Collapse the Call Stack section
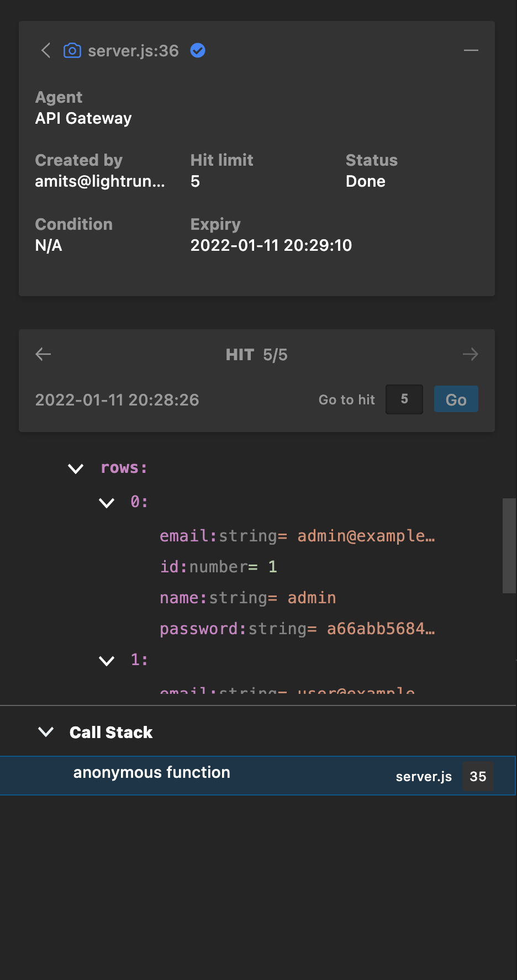The height and width of the screenshot is (980, 517). pos(46,732)
